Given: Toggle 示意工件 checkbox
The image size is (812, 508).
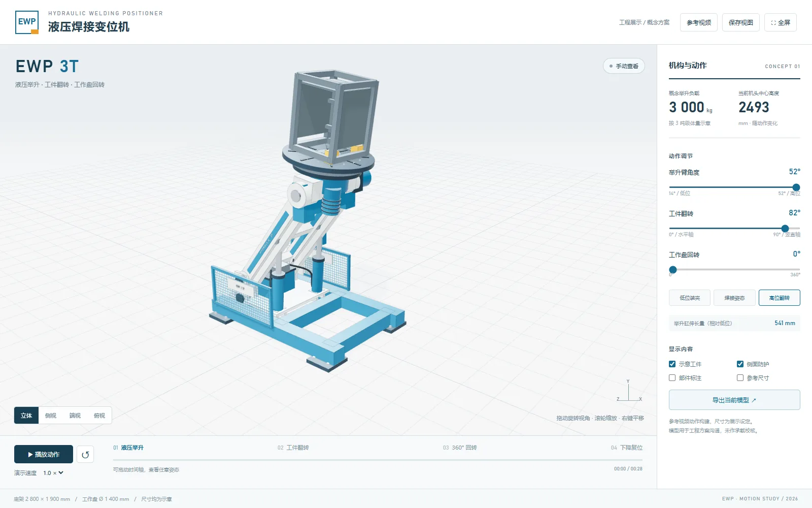Looking at the screenshot, I should click(x=672, y=364).
